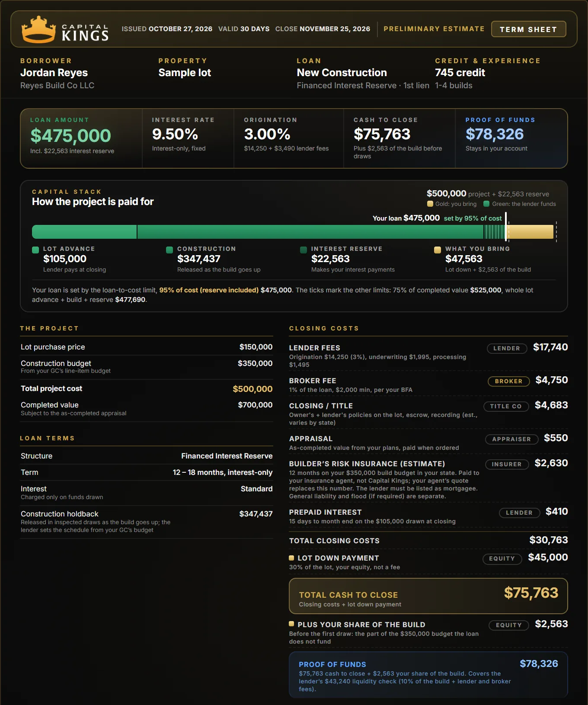Viewport: 588px width, 705px height.
Task: Click the LENDER badge on Prepaid Interest
Action: coord(519,513)
